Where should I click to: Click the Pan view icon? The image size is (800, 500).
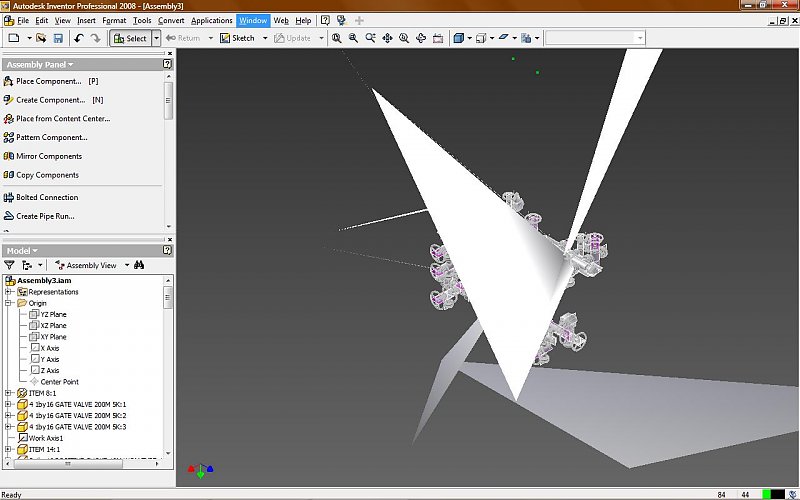click(x=387, y=38)
